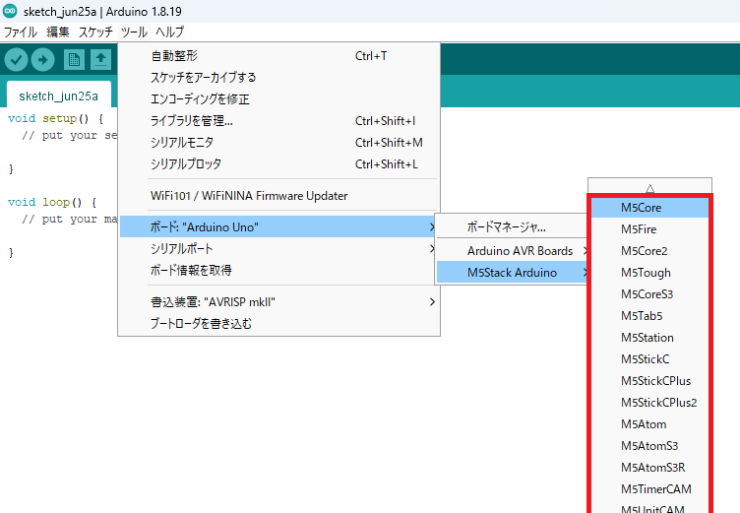
Task: Click the New sketch toolbar icon
Action: point(74,60)
